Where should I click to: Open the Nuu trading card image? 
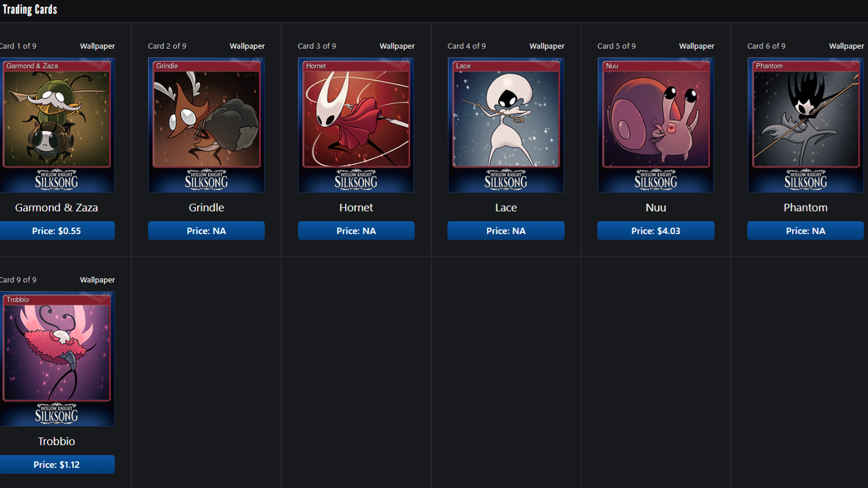655,125
